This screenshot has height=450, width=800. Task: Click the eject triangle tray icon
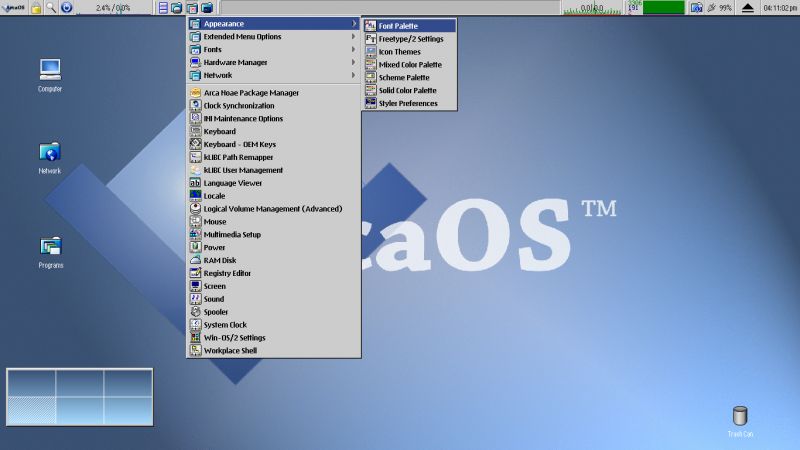(x=747, y=8)
